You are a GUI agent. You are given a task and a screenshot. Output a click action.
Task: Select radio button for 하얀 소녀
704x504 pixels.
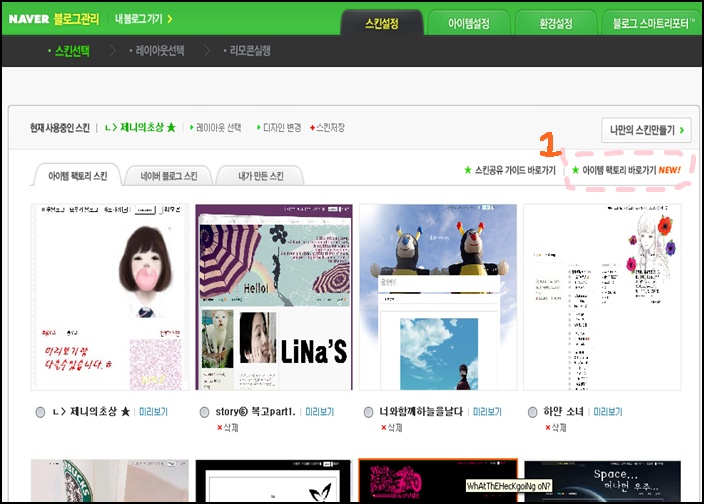coord(532,412)
